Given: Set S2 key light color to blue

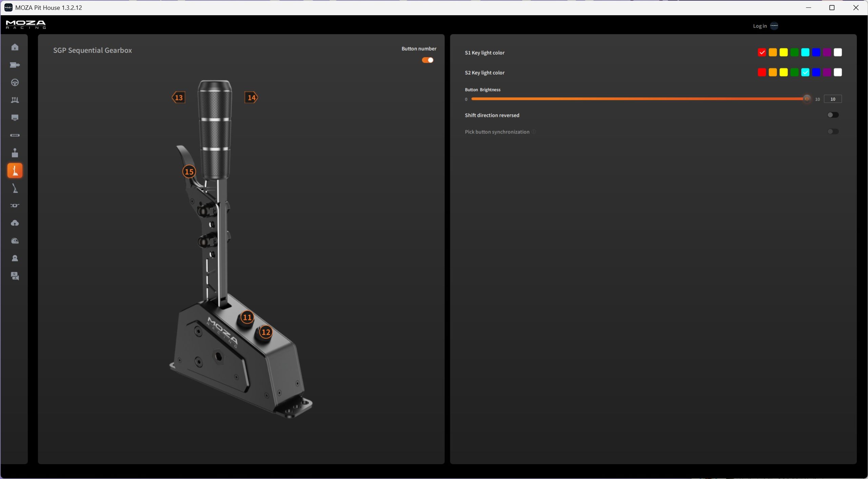Looking at the screenshot, I should tap(816, 72).
